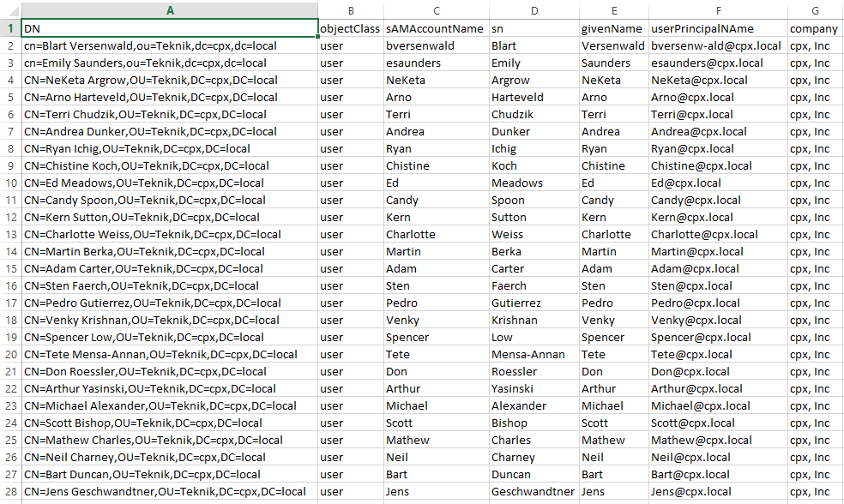Viewport: 844px width, 504px height.
Task: Select row 28 header
Action: 11,491
